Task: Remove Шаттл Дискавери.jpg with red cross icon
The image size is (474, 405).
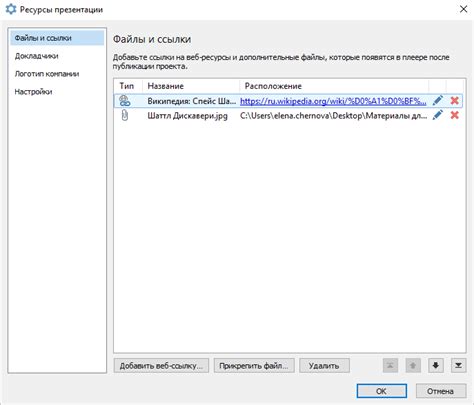Action: [x=454, y=115]
